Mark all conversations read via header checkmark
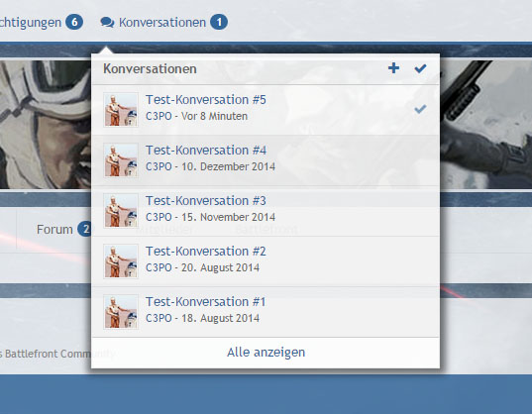 coord(420,68)
